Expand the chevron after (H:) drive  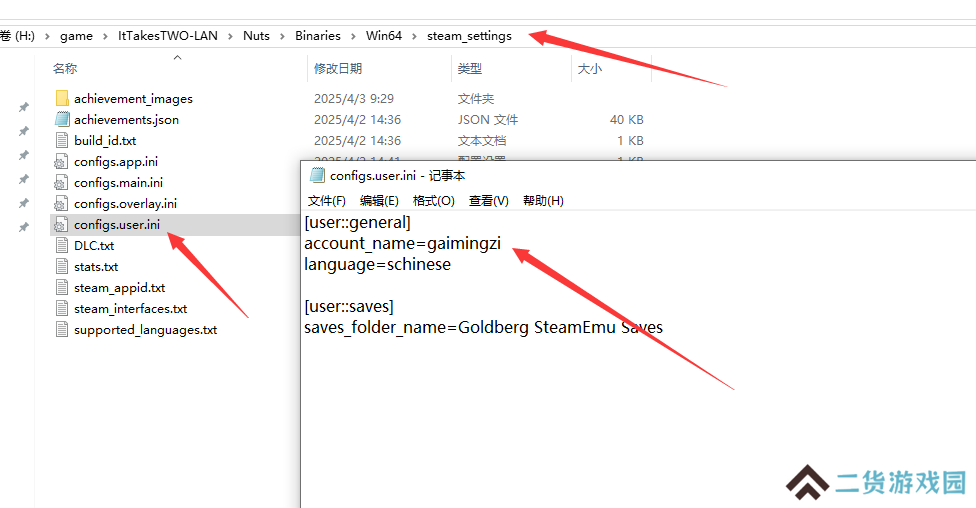(47, 36)
